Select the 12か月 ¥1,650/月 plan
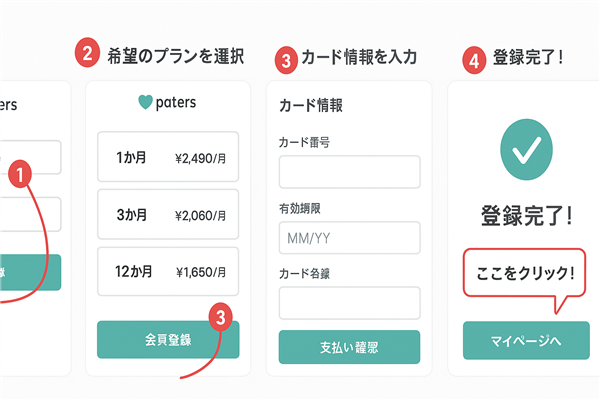Screen dimensions: 600x400 (168, 271)
